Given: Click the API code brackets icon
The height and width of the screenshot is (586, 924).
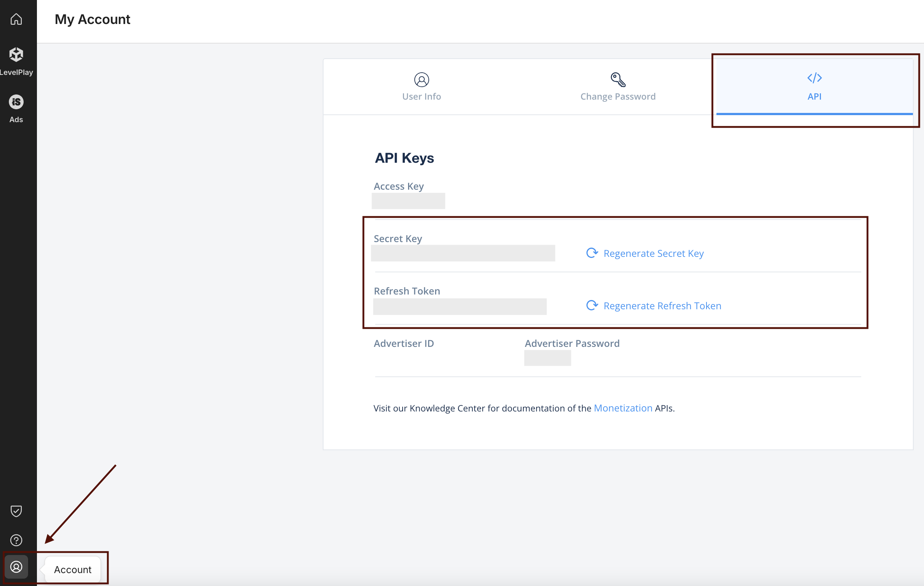Looking at the screenshot, I should [x=814, y=78].
